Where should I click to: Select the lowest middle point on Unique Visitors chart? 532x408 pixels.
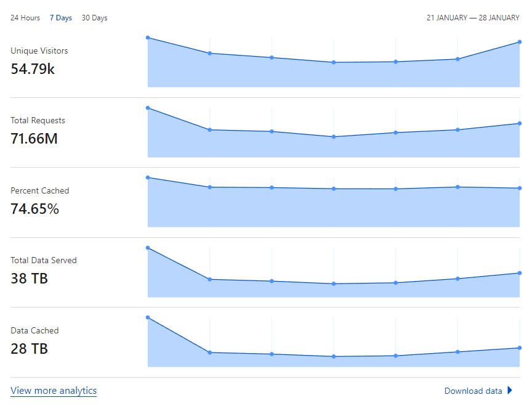click(334, 62)
